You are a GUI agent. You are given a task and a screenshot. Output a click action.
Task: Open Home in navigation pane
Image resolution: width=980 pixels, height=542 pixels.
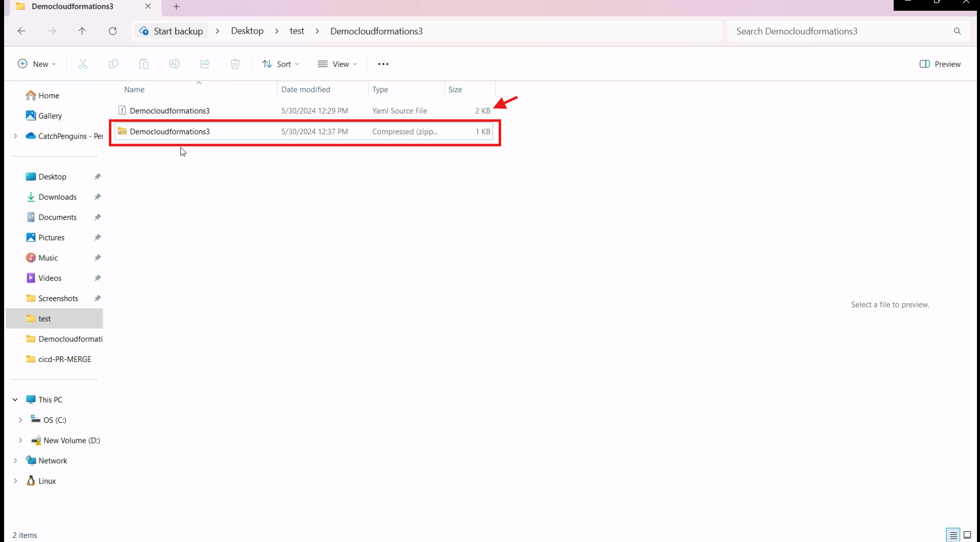[43, 96]
